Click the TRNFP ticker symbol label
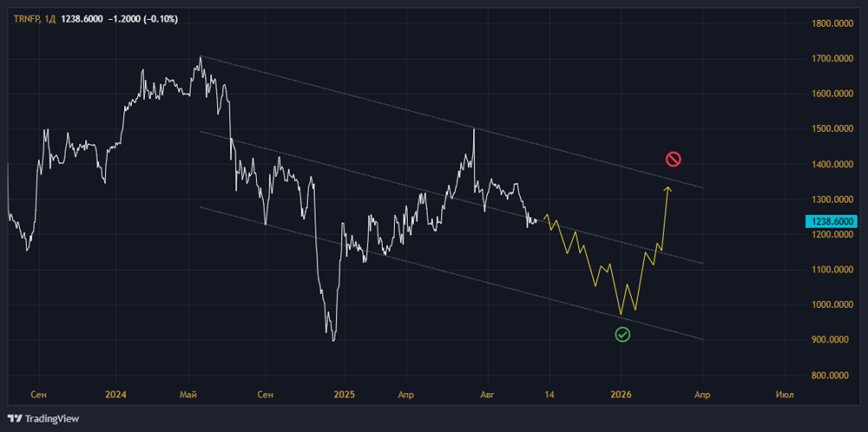868x432 pixels. (27, 19)
